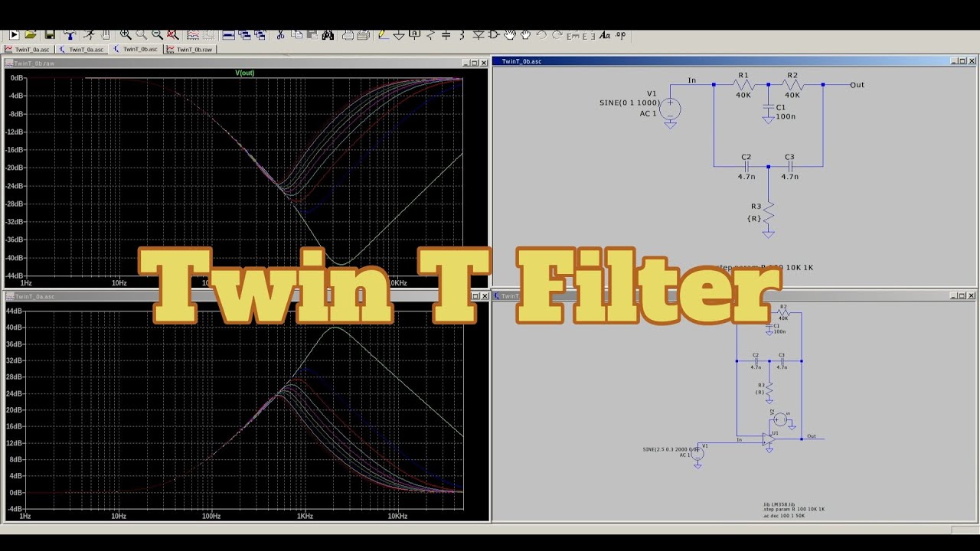The height and width of the screenshot is (551, 980).
Task: Tile windows vertically via the toolbar icon
Action: click(244, 34)
